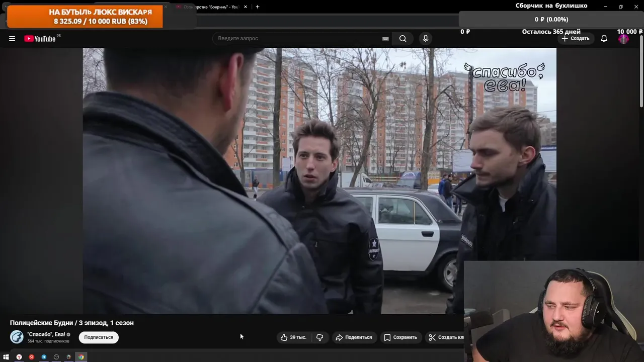Like the video (39 тыс.)
Viewport: 644px width, 362px height.
coord(293,337)
